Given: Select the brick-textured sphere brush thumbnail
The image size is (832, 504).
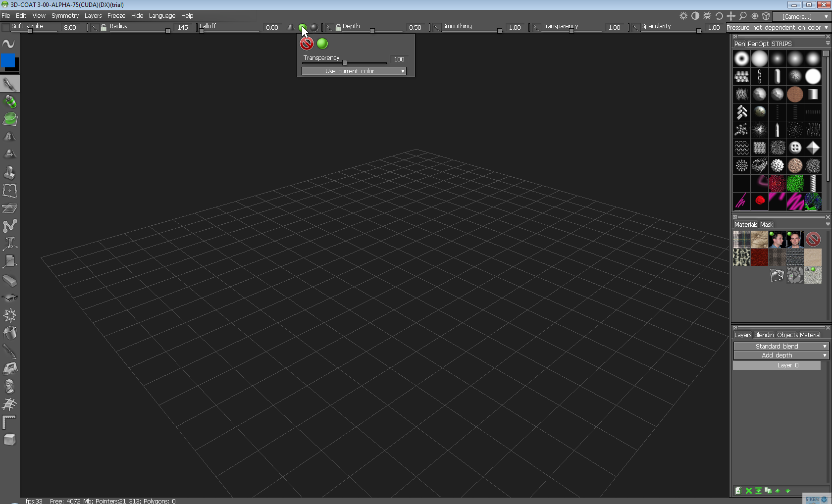Looking at the screenshot, I should click(795, 94).
